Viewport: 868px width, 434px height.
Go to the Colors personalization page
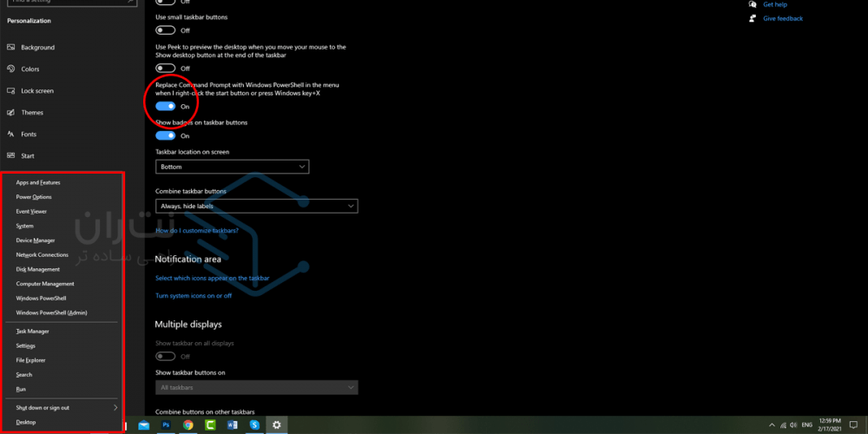(x=30, y=69)
